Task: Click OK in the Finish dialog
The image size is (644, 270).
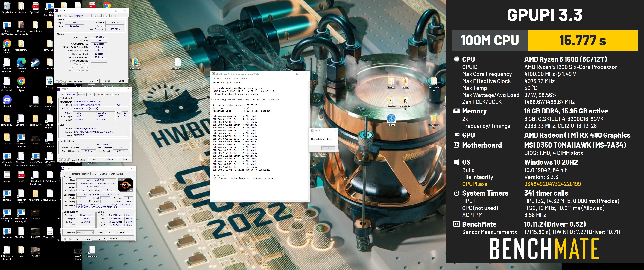Action: [328, 148]
